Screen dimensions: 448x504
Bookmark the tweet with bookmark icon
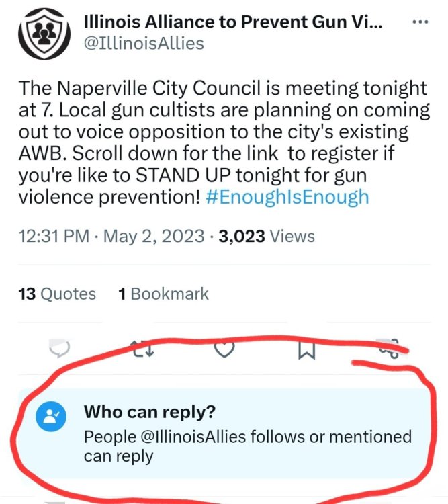pyautogui.click(x=306, y=350)
